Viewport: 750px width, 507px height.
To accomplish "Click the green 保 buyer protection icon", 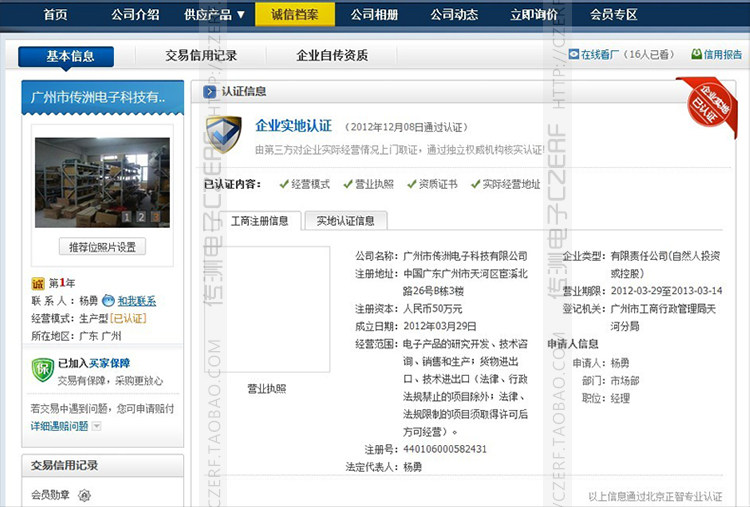I will pos(43,370).
